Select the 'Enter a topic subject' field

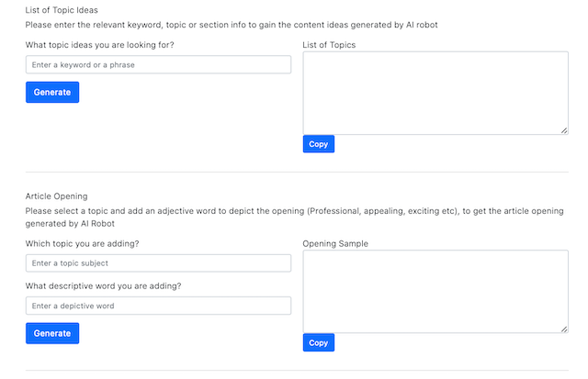tap(158, 263)
